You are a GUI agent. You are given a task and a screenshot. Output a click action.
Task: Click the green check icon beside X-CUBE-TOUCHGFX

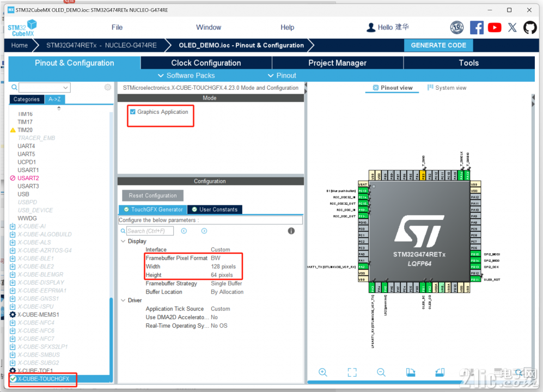[x=13, y=379]
